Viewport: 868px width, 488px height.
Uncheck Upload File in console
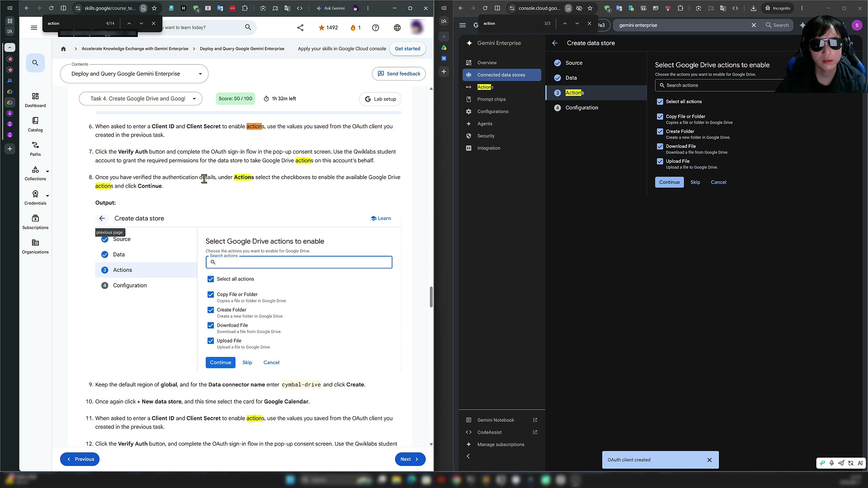(660, 161)
